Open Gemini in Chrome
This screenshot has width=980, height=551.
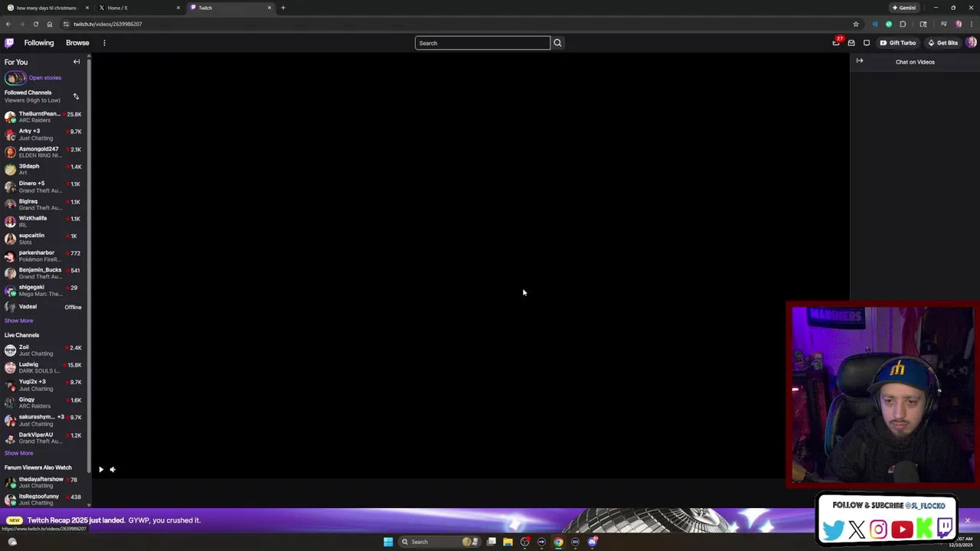[904, 8]
